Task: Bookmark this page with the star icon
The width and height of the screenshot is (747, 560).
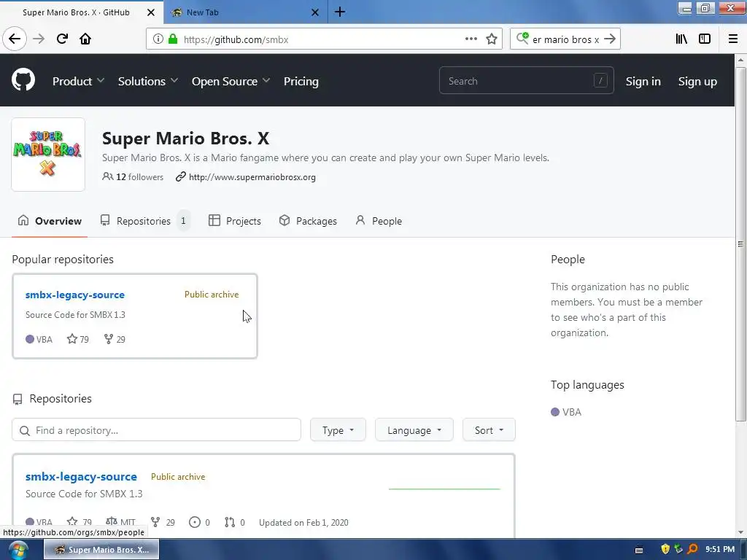Action: [492, 39]
